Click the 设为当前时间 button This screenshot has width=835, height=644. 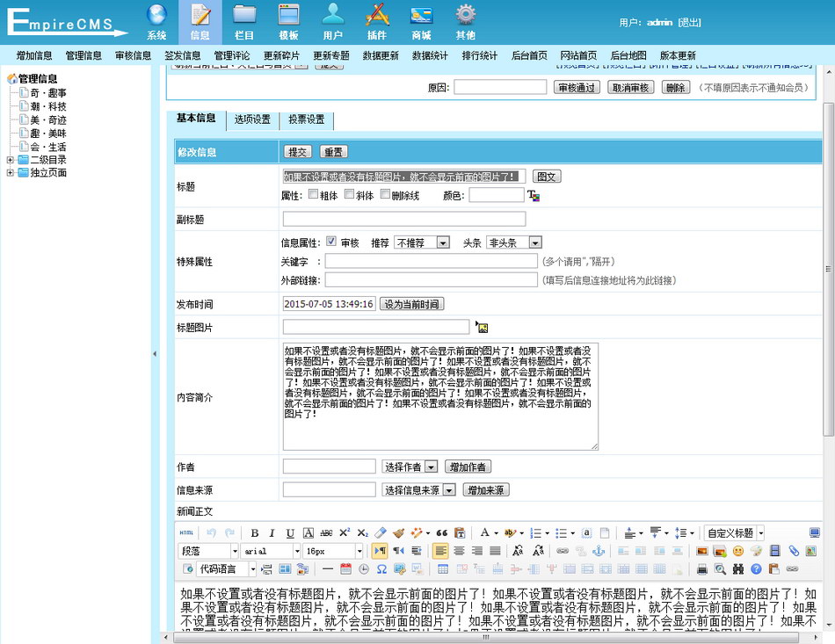pos(411,304)
